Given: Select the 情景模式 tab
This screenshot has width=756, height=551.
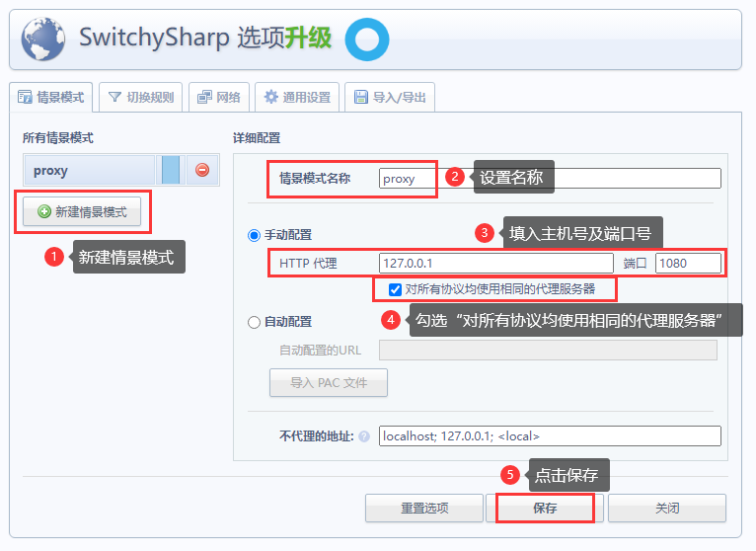Looking at the screenshot, I should [x=50, y=97].
